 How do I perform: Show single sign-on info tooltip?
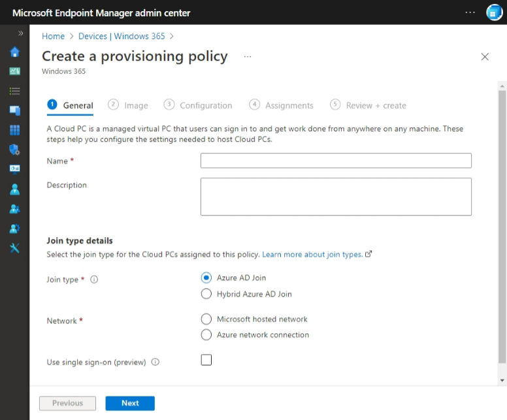[155, 362]
